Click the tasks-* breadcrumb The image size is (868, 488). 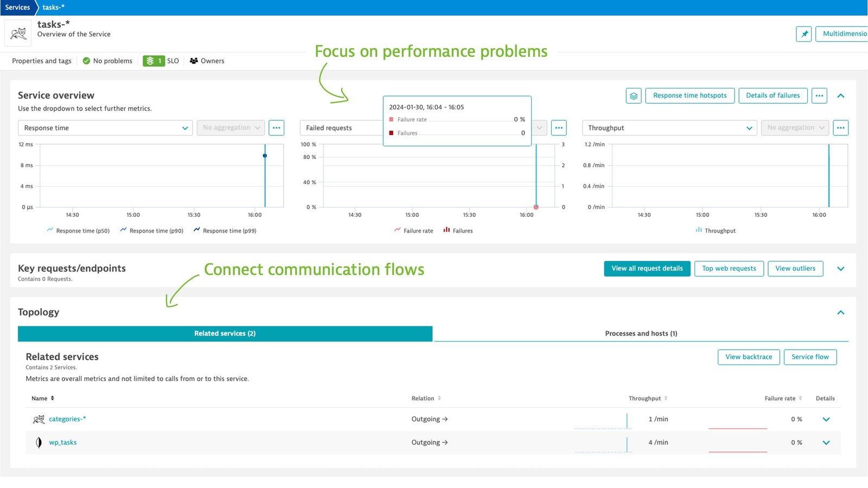pos(53,8)
